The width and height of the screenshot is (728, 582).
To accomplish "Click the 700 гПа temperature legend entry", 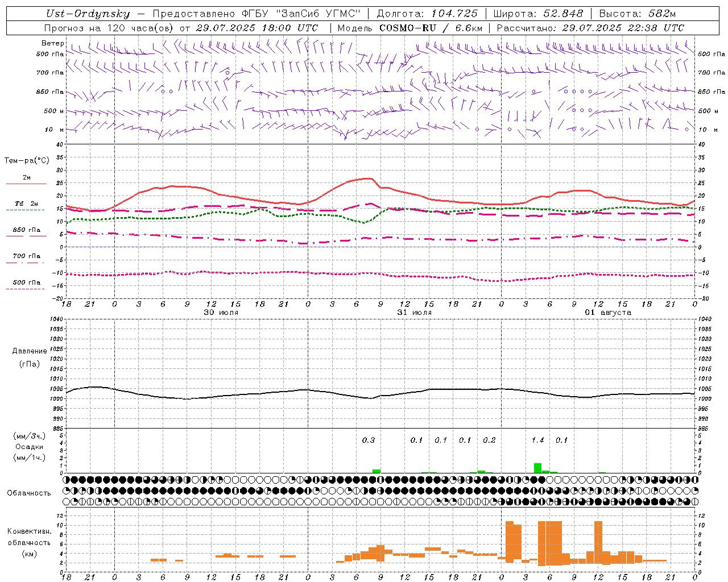I will [x=26, y=256].
